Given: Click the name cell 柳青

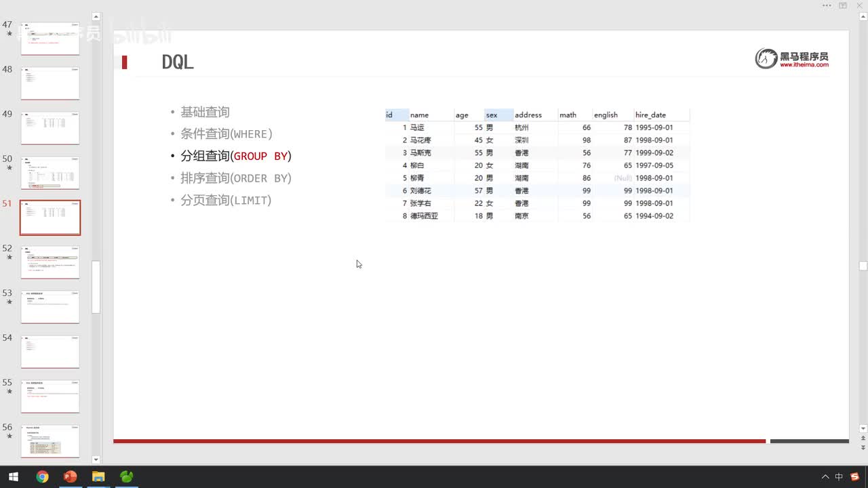Looking at the screenshot, I should (417, 178).
